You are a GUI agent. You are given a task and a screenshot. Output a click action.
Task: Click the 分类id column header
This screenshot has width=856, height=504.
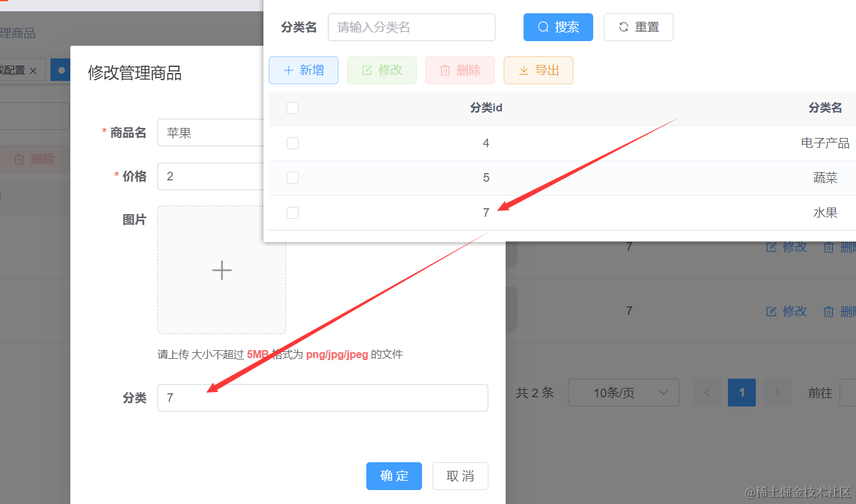(486, 108)
